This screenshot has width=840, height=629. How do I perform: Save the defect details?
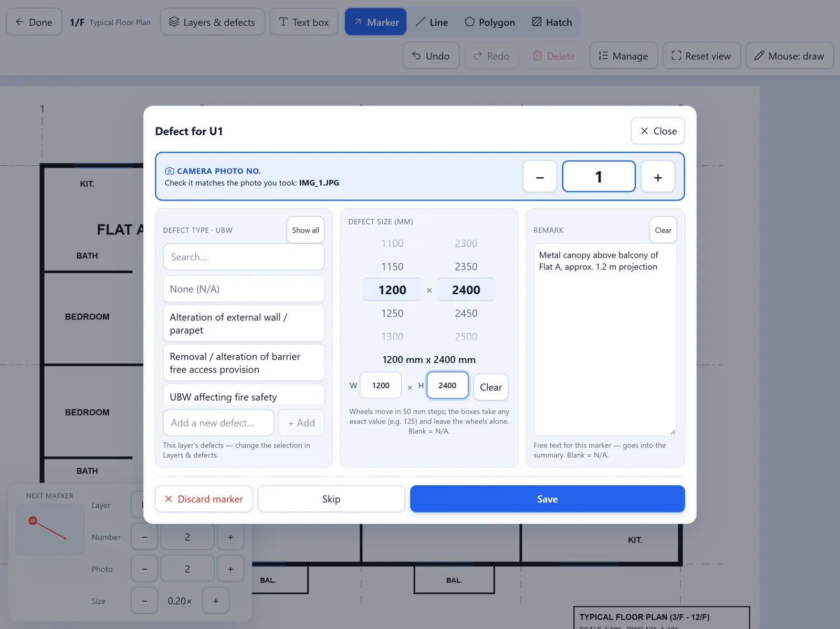click(x=548, y=499)
